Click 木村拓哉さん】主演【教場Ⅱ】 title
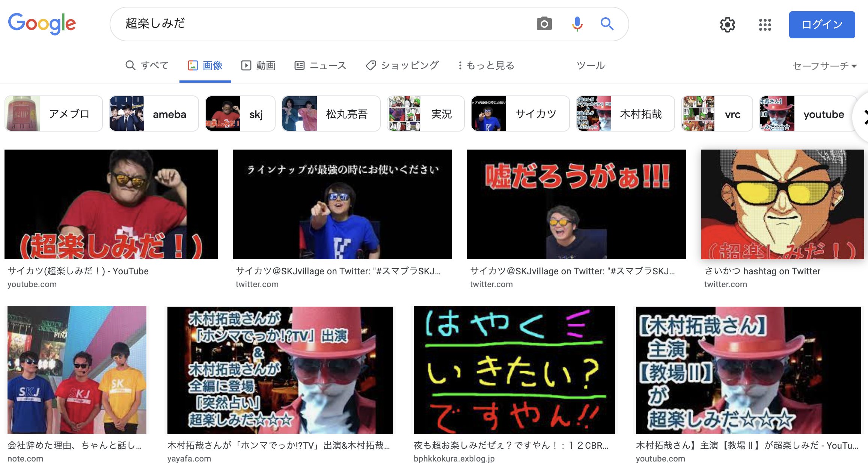 (747, 445)
